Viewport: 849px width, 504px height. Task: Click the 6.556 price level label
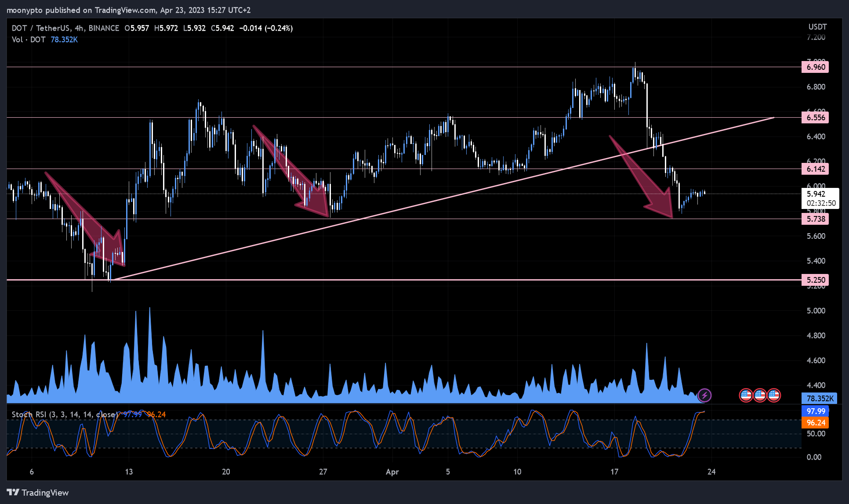(x=816, y=117)
